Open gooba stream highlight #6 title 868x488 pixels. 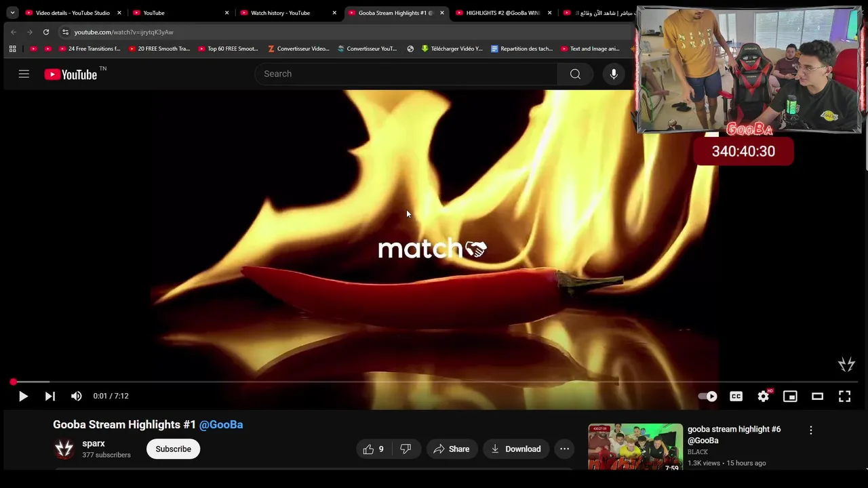[x=734, y=435]
